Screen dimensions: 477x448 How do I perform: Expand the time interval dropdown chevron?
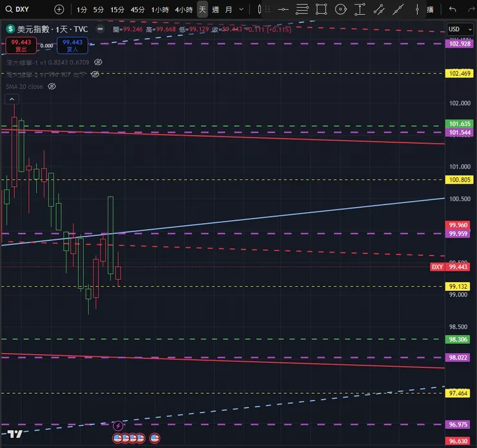click(241, 10)
